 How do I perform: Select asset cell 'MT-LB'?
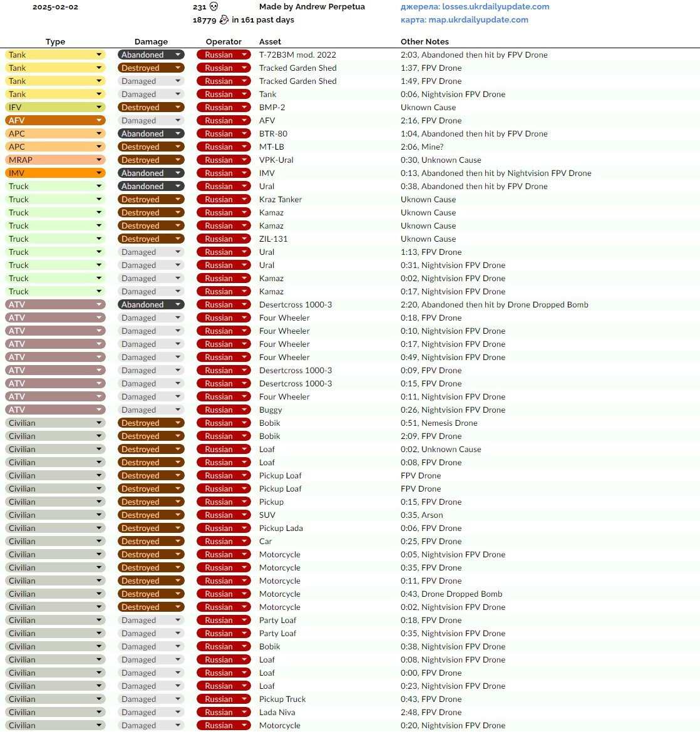tap(272, 147)
